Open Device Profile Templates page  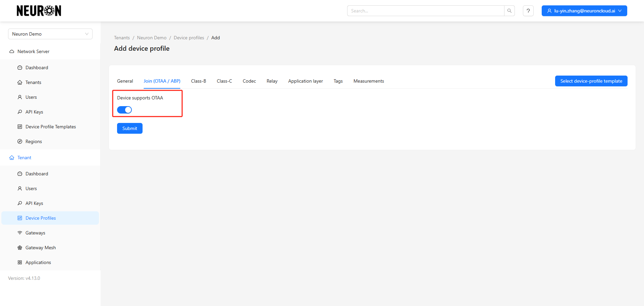tap(50, 127)
